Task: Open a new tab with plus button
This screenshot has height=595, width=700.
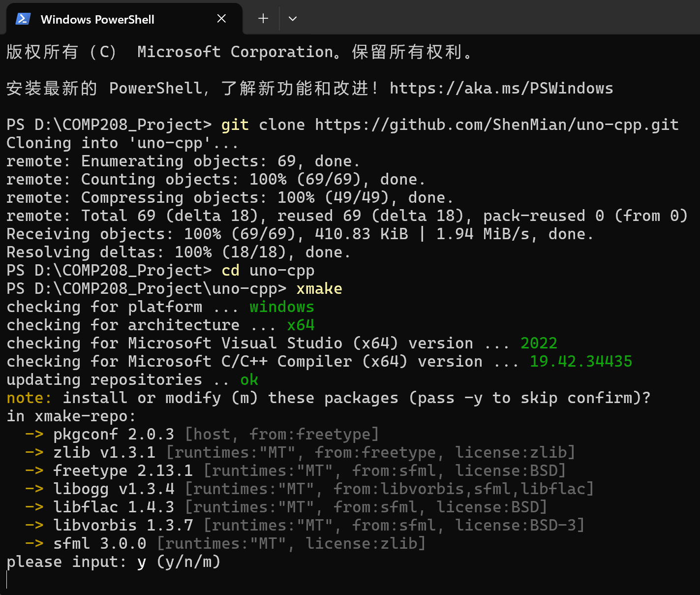Action: 263,19
